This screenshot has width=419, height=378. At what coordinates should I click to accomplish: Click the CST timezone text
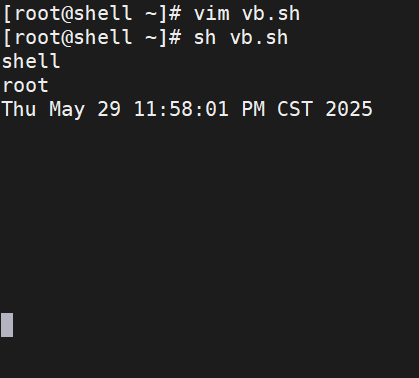click(x=295, y=109)
